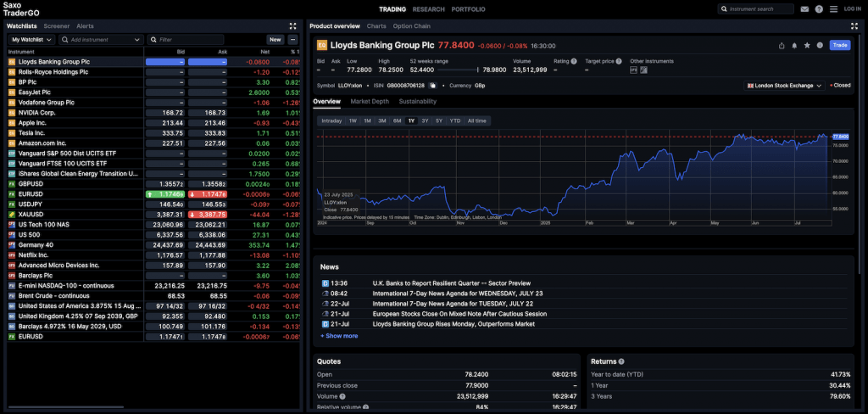This screenshot has width=868, height=414.
Task: Switch chart range to 3M
Action: point(382,120)
